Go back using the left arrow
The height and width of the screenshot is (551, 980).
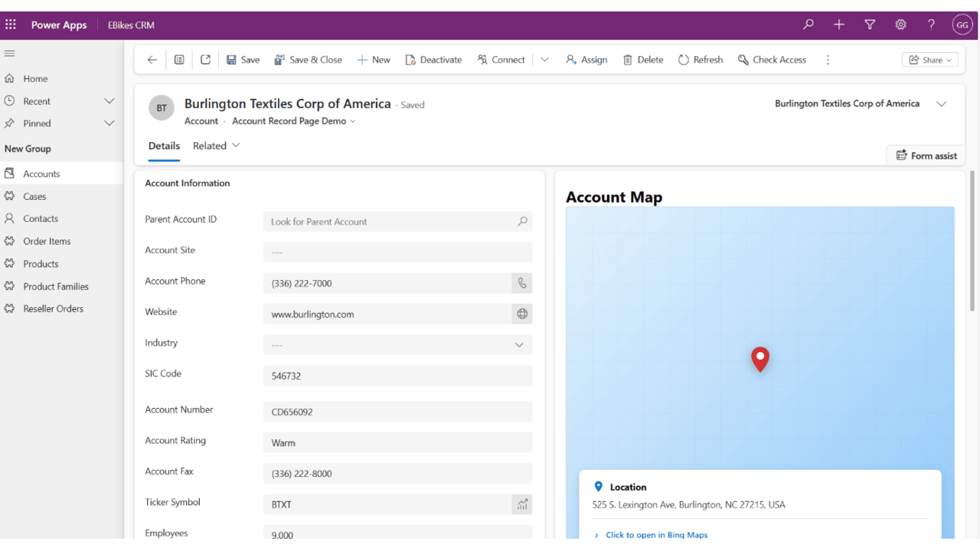click(152, 60)
